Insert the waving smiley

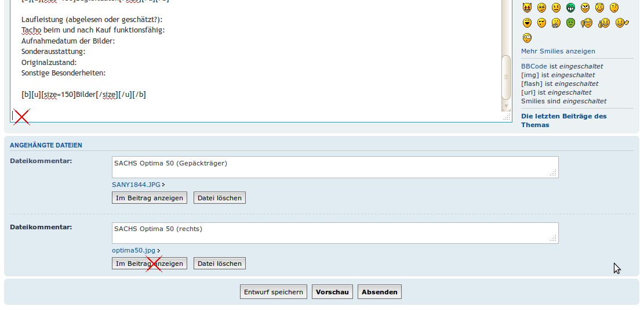coord(622,23)
